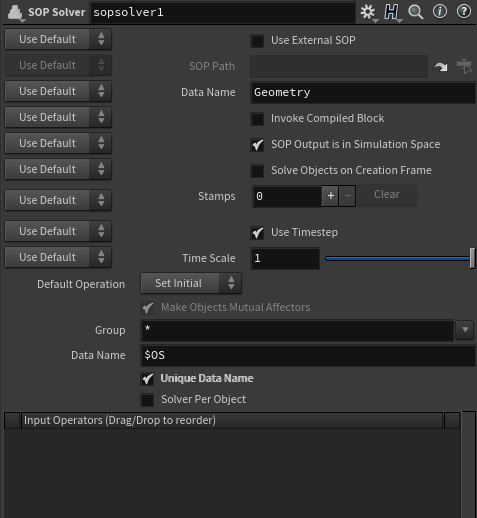Screen dimensions: 477x518
Task: Adjust the Time Scale slider
Action: (x=400, y=258)
